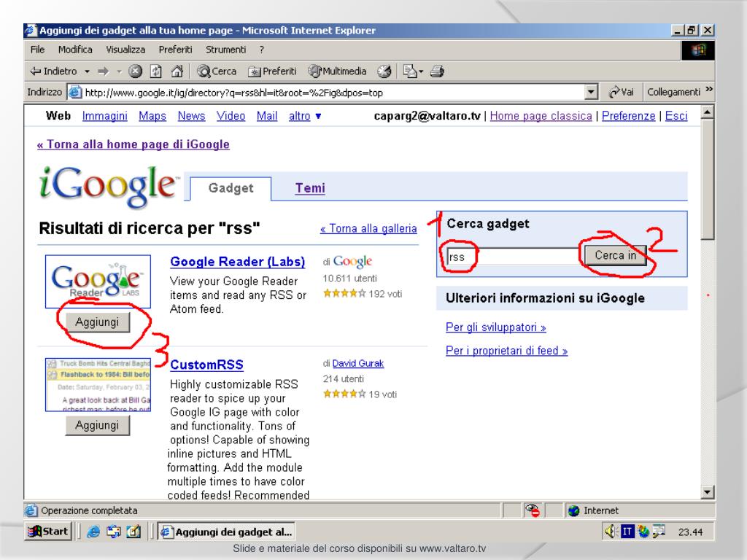
Task: Open Per i proprietari di feed link
Action: pyautogui.click(x=506, y=351)
